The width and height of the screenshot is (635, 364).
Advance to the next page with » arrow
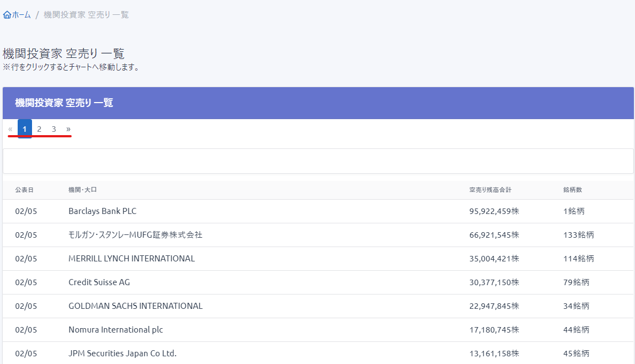tap(68, 129)
